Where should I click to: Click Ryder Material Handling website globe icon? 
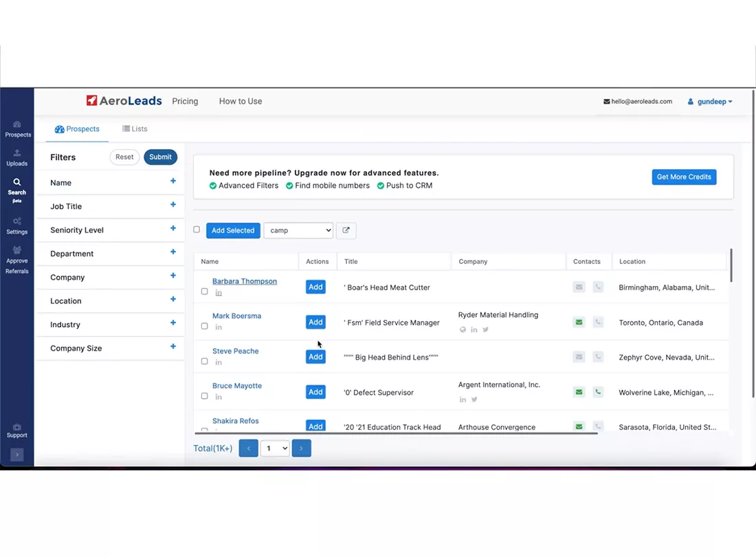pyautogui.click(x=463, y=329)
